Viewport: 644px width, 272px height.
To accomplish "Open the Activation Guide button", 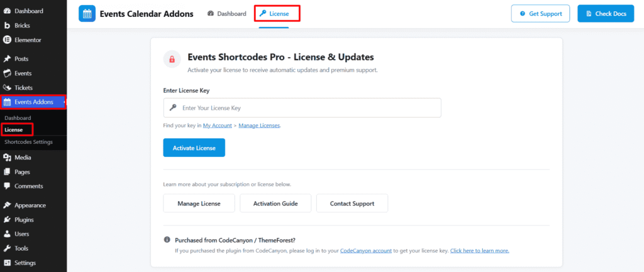I will [275, 203].
